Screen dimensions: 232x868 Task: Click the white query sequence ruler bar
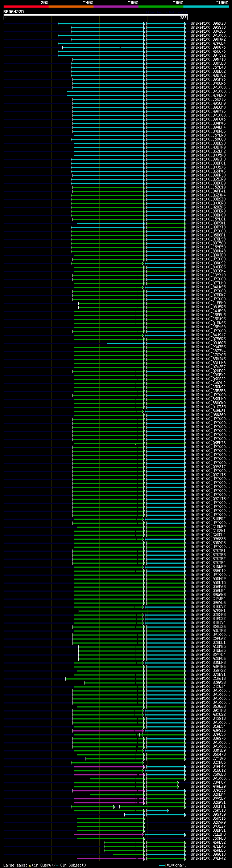[x=96, y=15]
